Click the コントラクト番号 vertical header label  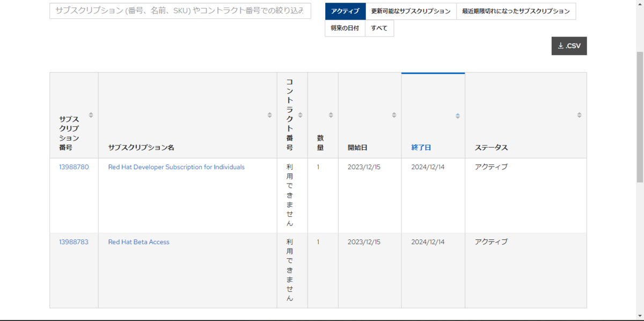pyautogui.click(x=290, y=115)
